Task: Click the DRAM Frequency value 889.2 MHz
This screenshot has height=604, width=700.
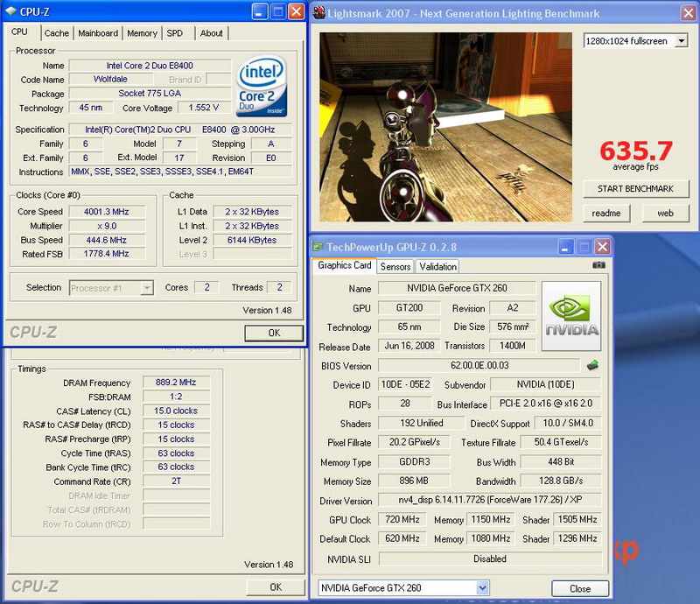Action: 176,383
